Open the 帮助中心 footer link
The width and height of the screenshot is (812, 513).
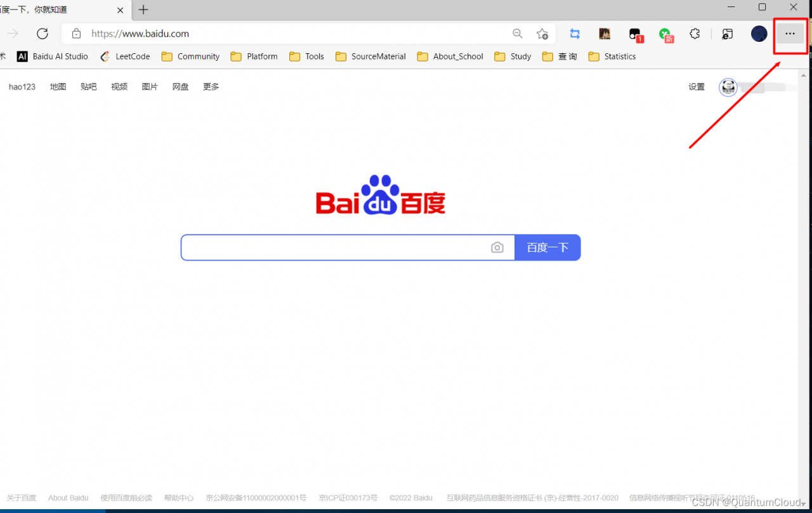pyautogui.click(x=179, y=498)
